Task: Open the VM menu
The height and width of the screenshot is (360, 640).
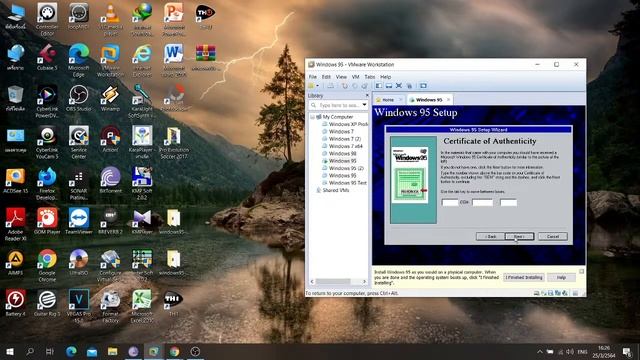Action: click(x=356, y=77)
